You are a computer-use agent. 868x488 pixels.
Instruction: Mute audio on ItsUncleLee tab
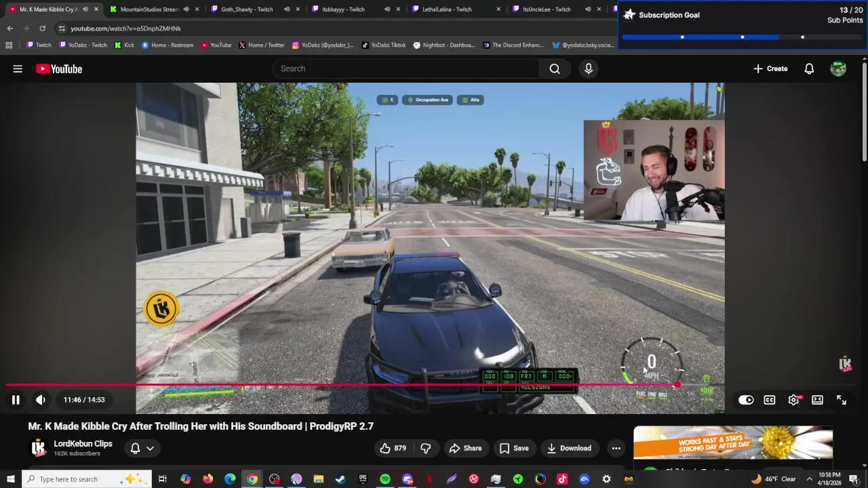pos(588,9)
